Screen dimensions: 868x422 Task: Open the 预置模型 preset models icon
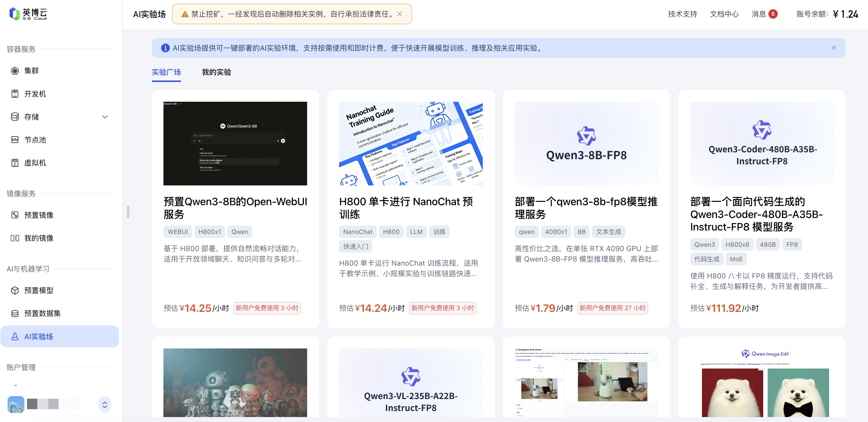point(15,290)
